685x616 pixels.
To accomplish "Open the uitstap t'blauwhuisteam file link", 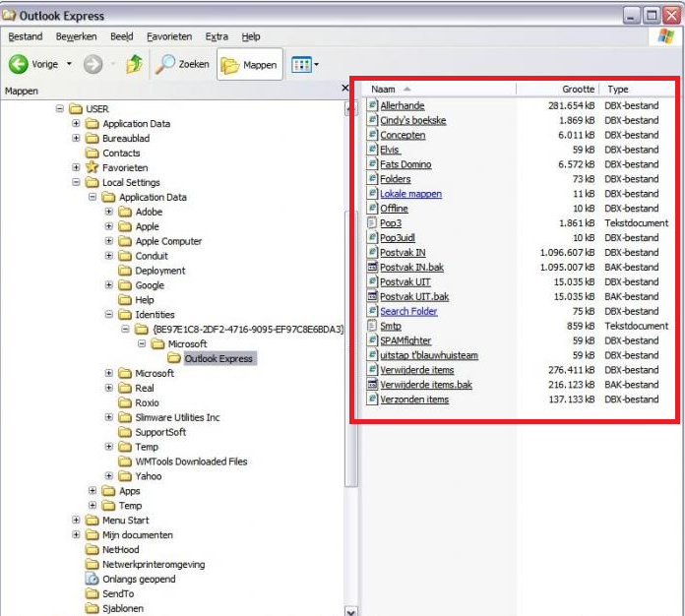I will point(428,355).
